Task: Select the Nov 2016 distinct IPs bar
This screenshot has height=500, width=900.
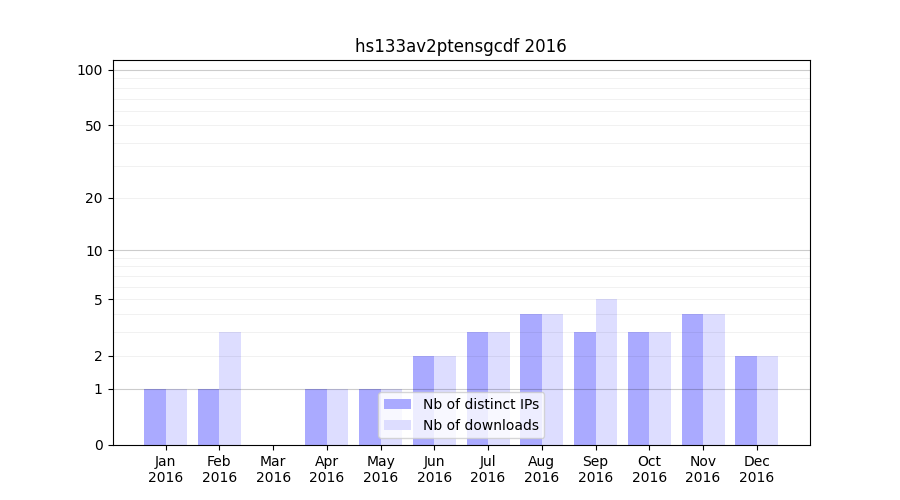Action: click(692, 380)
